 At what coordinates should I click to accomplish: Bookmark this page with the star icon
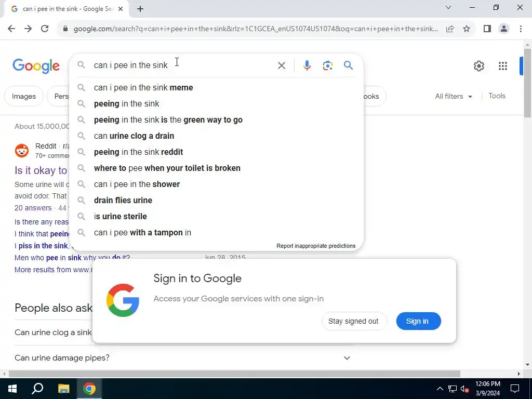click(467, 29)
